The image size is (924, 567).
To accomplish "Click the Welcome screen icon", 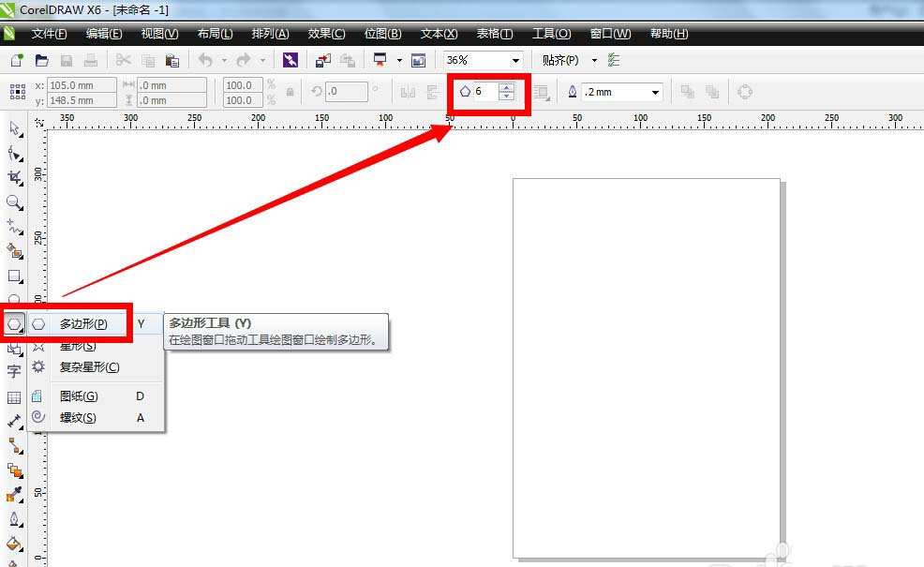I will pos(418,60).
